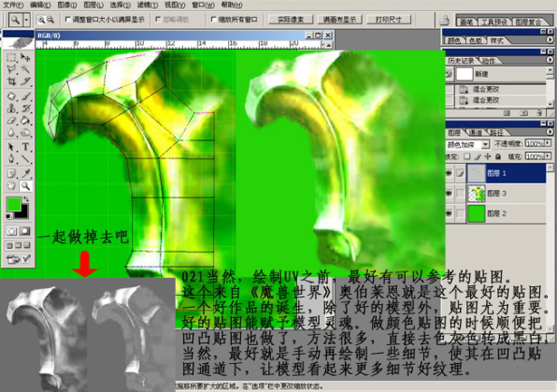Toggle lock all padlock icon
The width and height of the screenshot is (557, 392).
[x=498, y=157]
